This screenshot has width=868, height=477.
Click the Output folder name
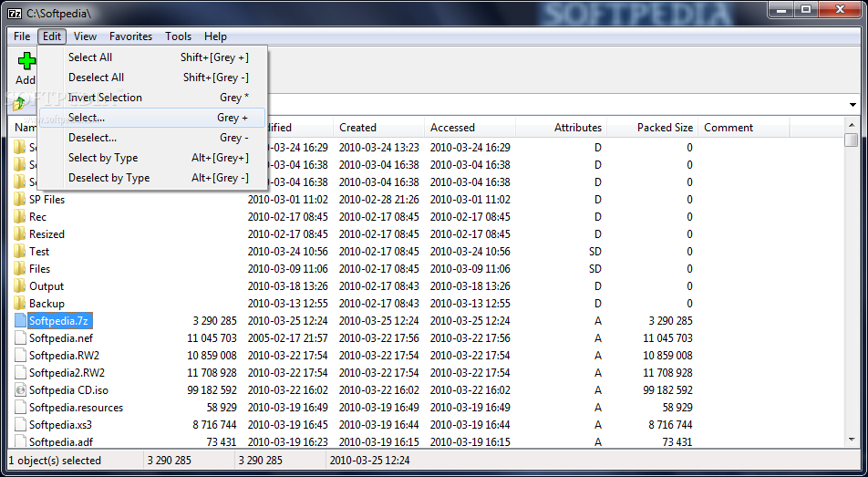tap(46, 286)
